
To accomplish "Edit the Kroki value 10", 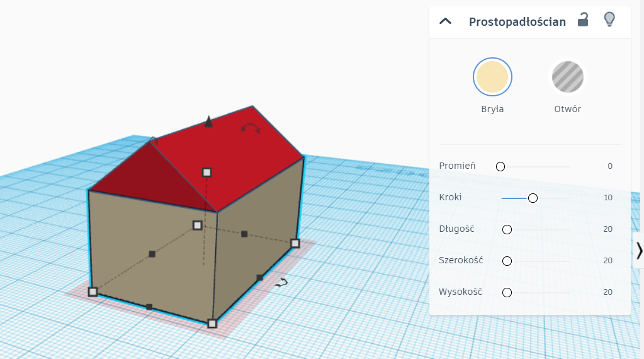I will 608,198.
